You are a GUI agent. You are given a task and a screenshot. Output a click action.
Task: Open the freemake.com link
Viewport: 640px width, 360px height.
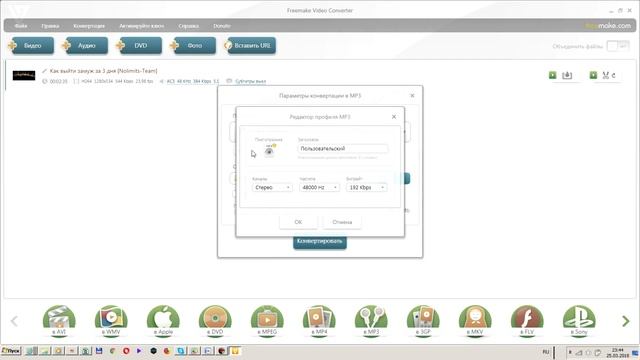pos(608,26)
